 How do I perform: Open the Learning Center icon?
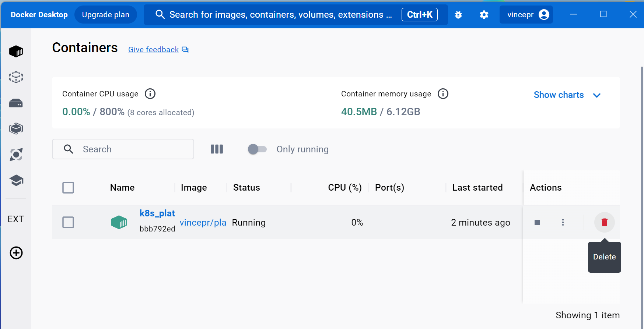[16, 180]
